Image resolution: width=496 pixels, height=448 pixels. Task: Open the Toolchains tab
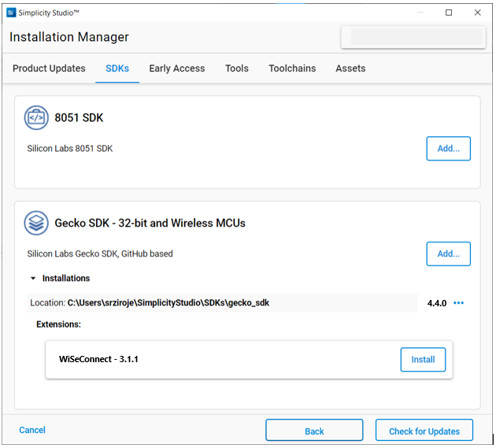(292, 68)
